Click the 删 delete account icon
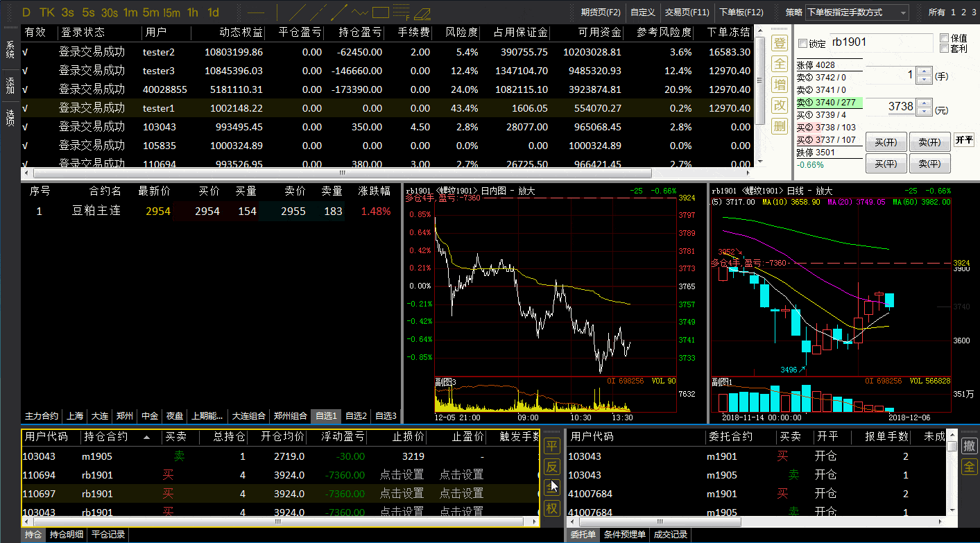The height and width of the screenshot is (543, 980). click(780, 126)
